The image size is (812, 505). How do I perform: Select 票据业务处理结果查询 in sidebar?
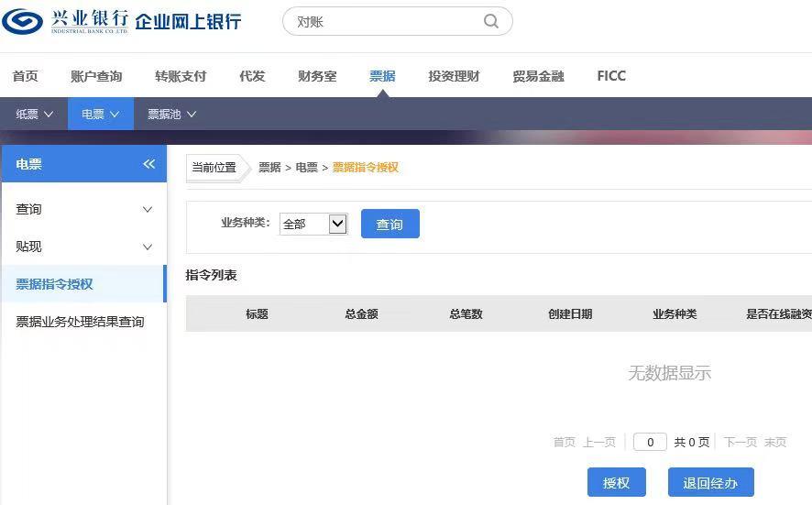point(80,322)
